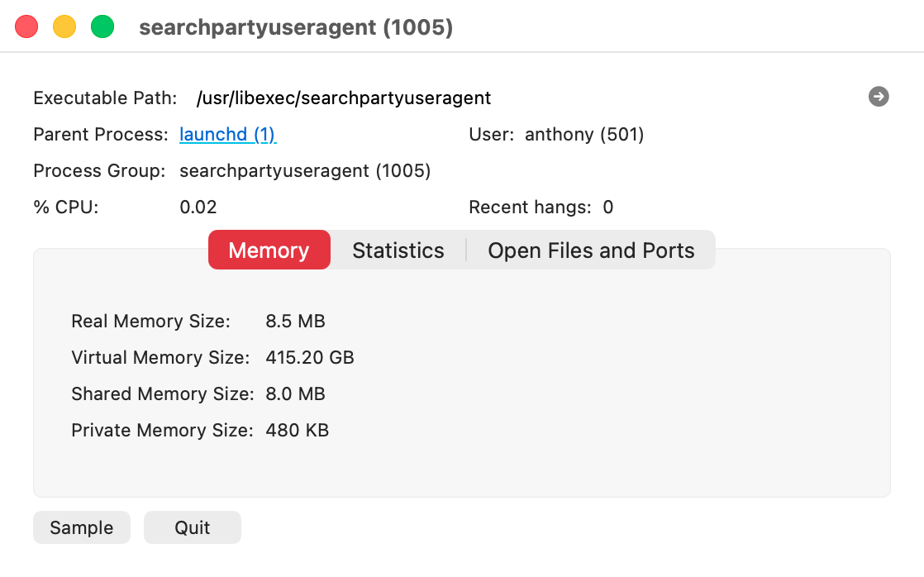The image size is (924, 577).
Task: Click the Real Memory Size value
Action: (x=295, y=321)
